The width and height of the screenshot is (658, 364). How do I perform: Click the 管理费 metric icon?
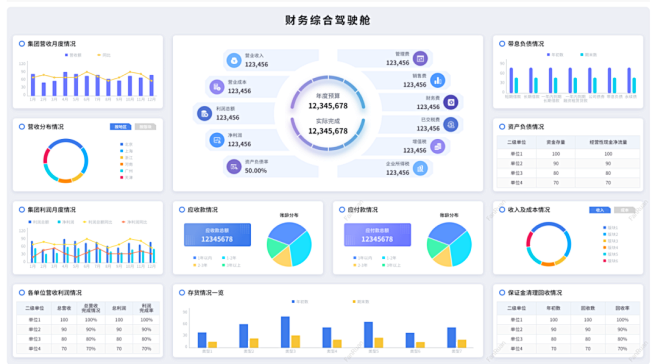(420, 58)
